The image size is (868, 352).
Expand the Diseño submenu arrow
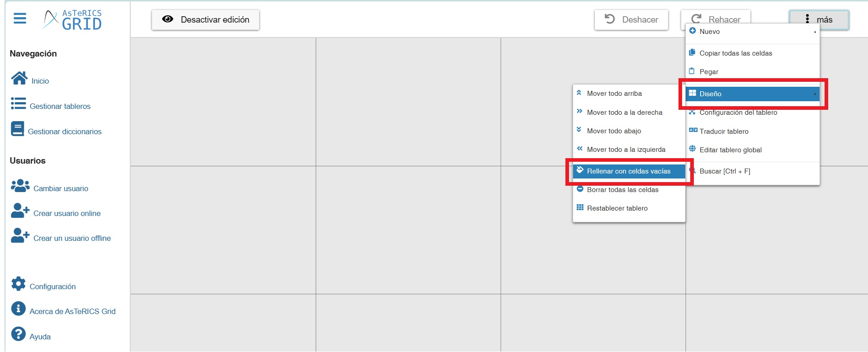pyautogui.click(x=815, y=94)
